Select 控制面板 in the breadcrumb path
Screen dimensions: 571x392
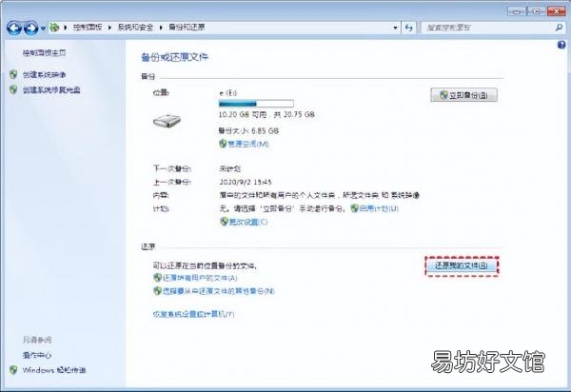[x=88, y=28]
